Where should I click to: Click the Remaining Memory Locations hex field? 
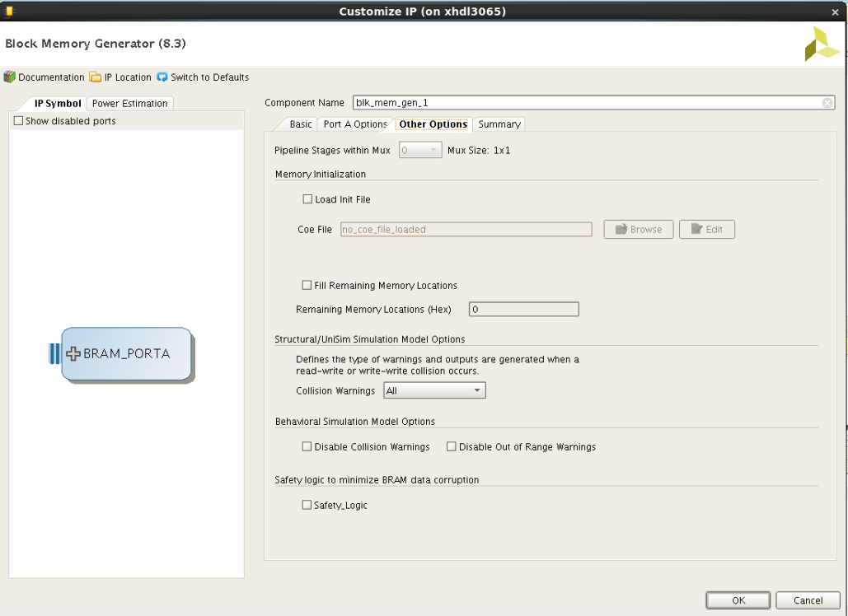[x=522, y=309]
